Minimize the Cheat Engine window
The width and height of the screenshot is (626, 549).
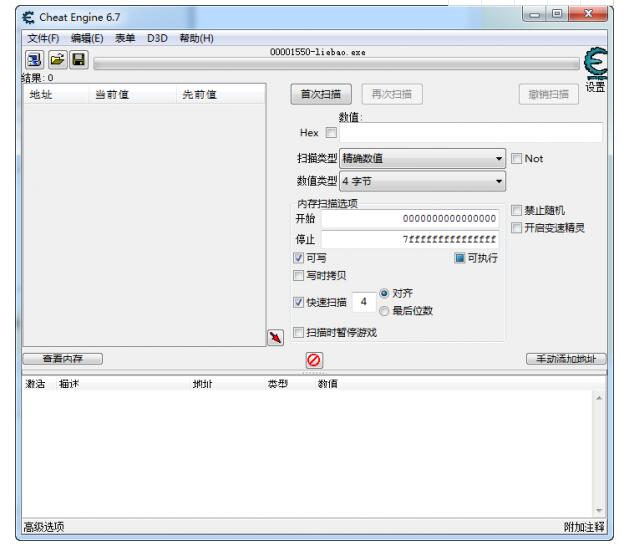tap(535, 14)
